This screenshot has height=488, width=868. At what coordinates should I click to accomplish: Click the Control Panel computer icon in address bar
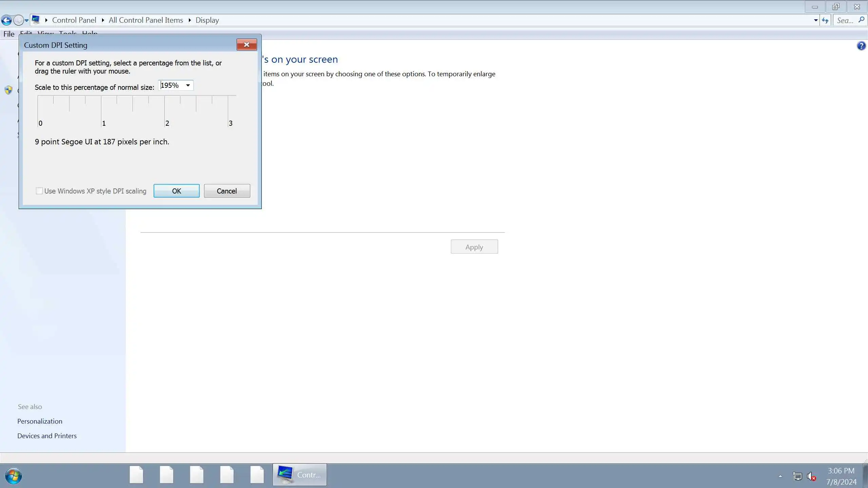click(36, 20)
